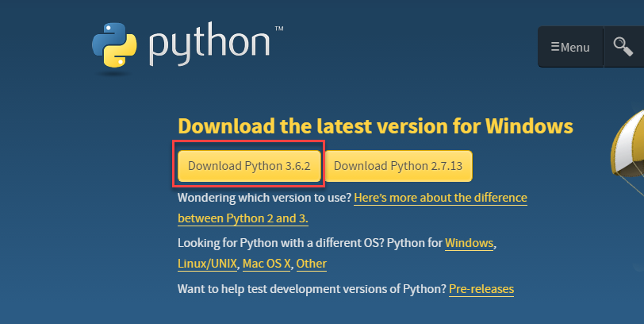
Task: Click the 'Wondering which version to use?' text
Action: [x=265, y=198]
